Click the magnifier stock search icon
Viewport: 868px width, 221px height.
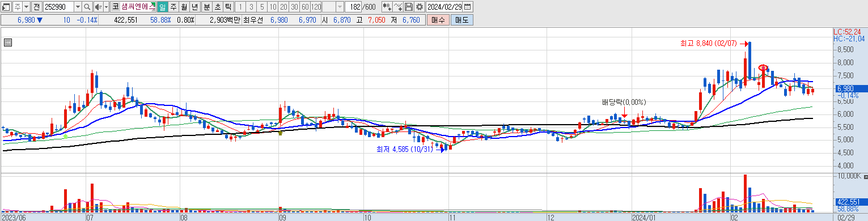pyautogui.click(x=87, y=7)
